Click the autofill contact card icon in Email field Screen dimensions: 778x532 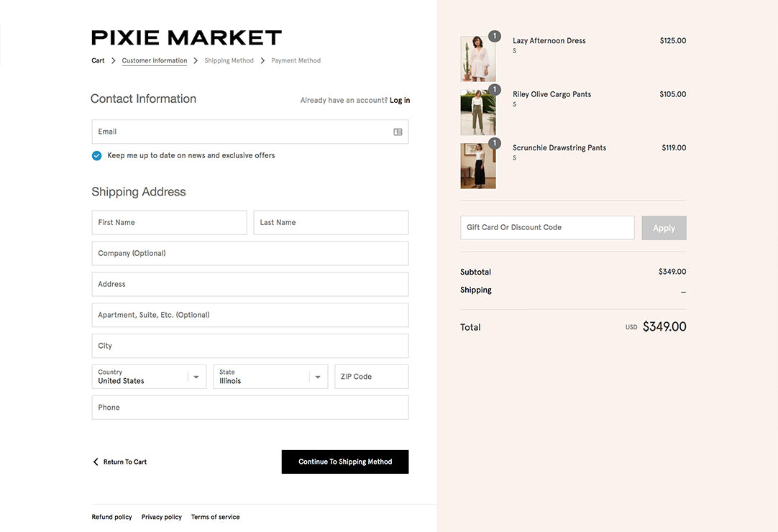point(398,132)
